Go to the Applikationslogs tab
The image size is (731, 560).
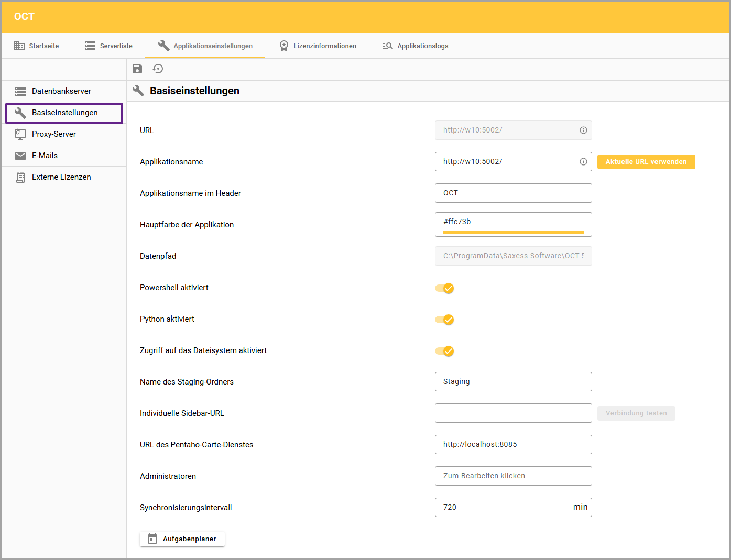coord(416,46)
